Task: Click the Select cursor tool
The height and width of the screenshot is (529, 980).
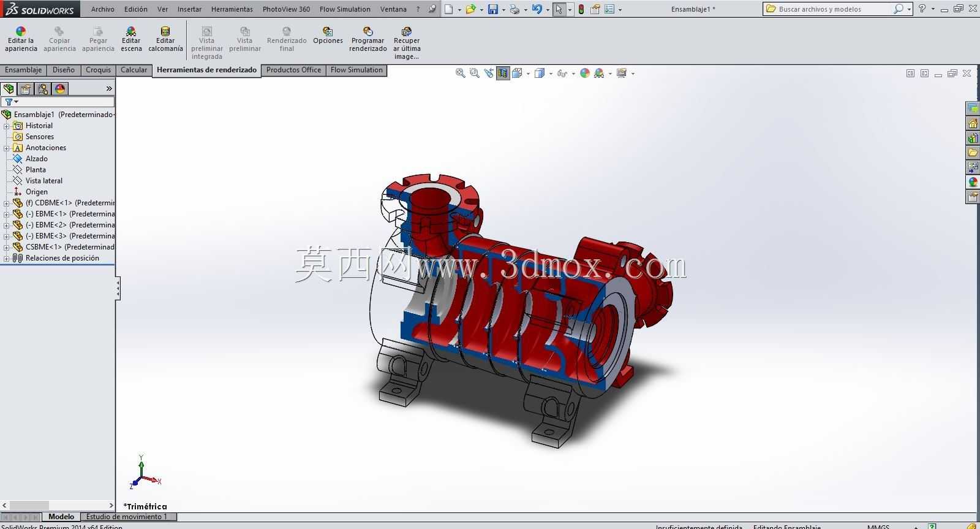Action: tap(559, 9)
